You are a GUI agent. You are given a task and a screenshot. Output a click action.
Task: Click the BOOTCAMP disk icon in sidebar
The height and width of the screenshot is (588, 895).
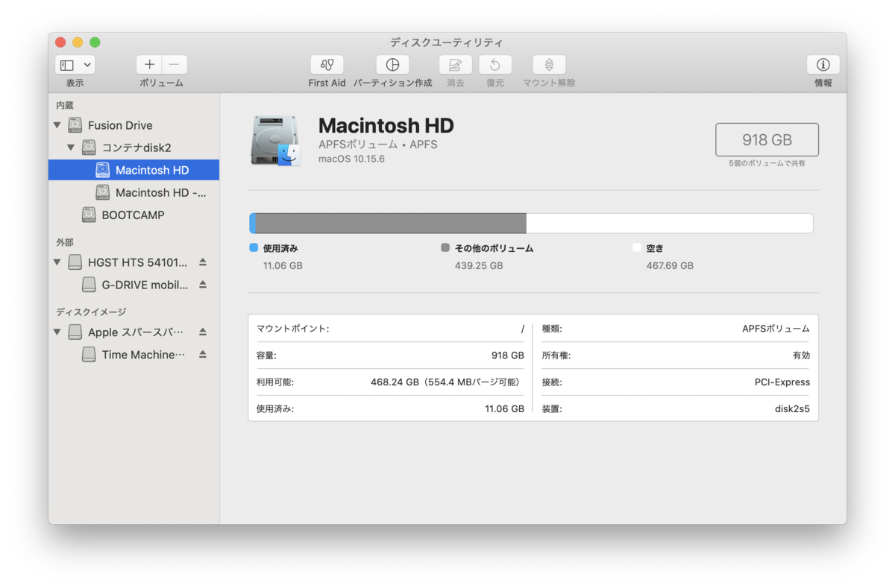(x=89, y=215)
